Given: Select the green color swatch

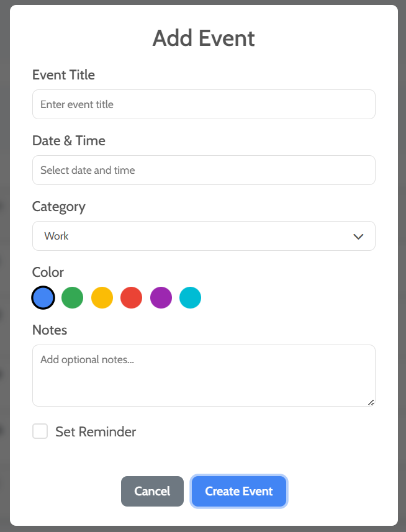Looking at the screenshot, I should (72, 297).
